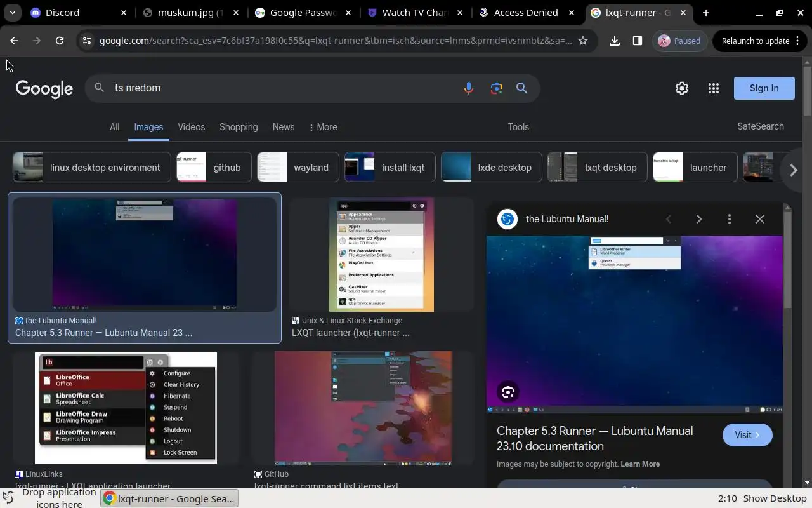The width and height of the screenshot is (812, 508).
Task: Open the GitHub lxqt-runner image result
Action: (x=363, y=408)
